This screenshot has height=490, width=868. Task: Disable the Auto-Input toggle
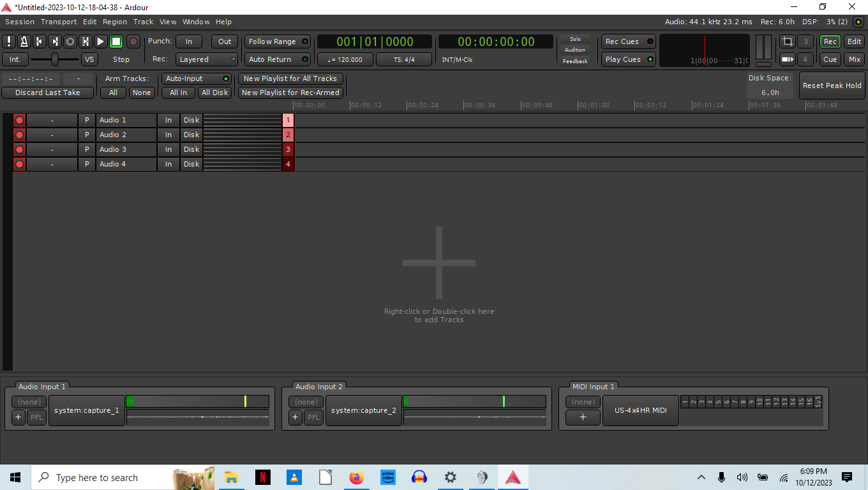point(196,78)
